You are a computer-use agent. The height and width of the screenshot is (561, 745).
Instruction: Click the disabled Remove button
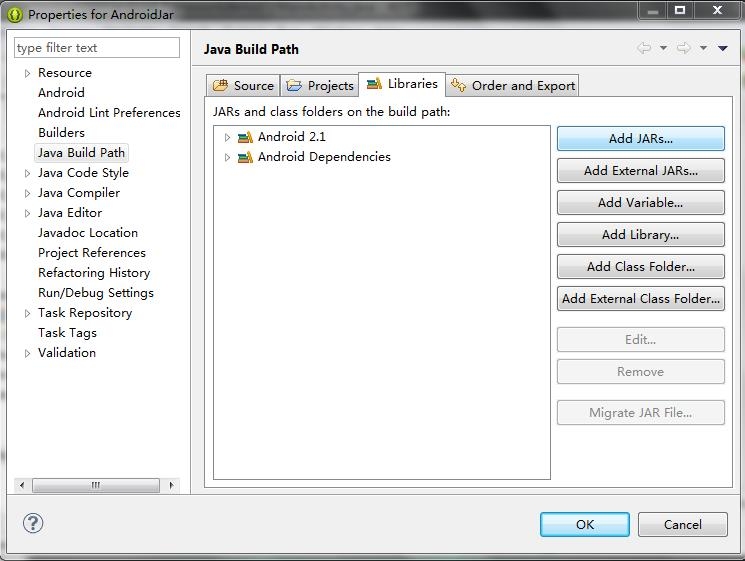640,371
